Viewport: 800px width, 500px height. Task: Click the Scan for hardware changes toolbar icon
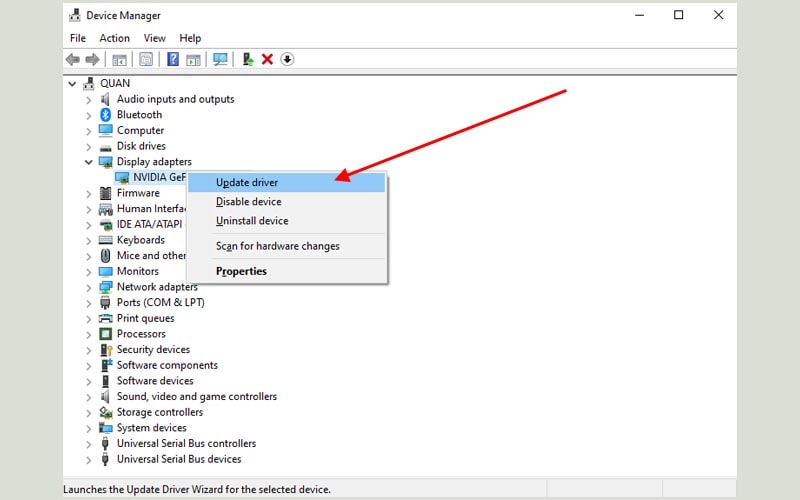[x=220, y=60]
